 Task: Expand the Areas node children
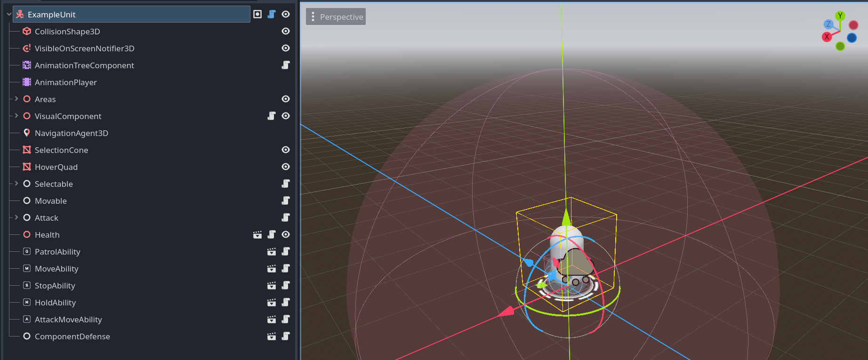(16, 99)
